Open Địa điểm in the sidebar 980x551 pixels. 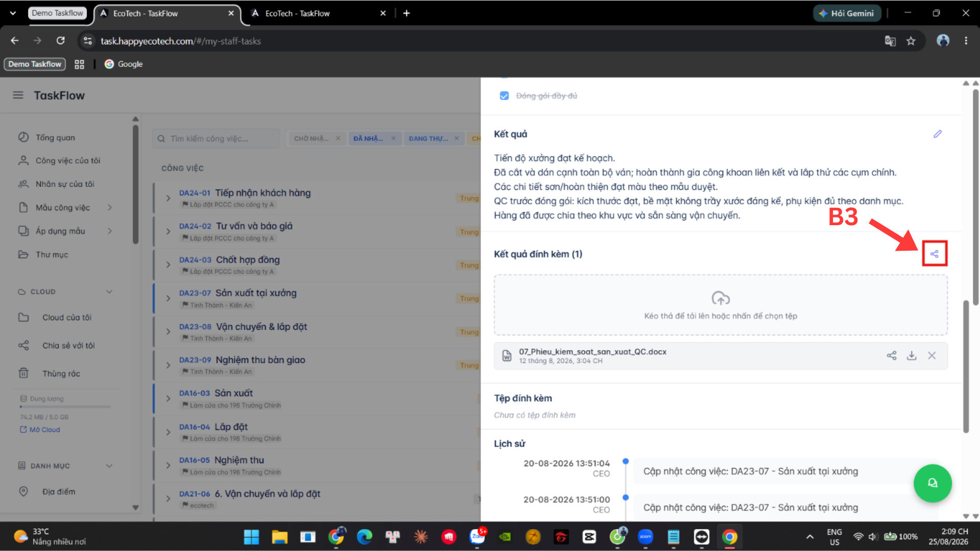point(59,491)
